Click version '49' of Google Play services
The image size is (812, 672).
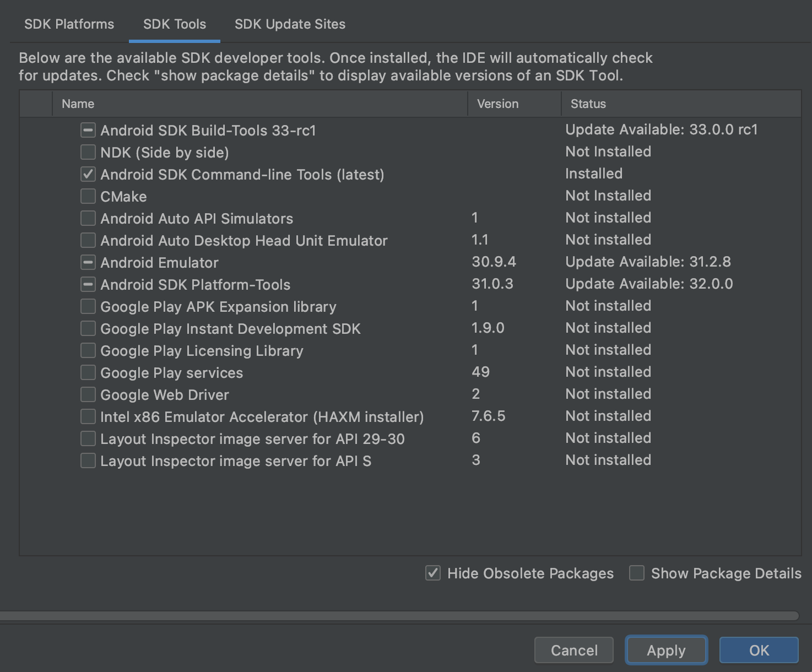[481, 372]
